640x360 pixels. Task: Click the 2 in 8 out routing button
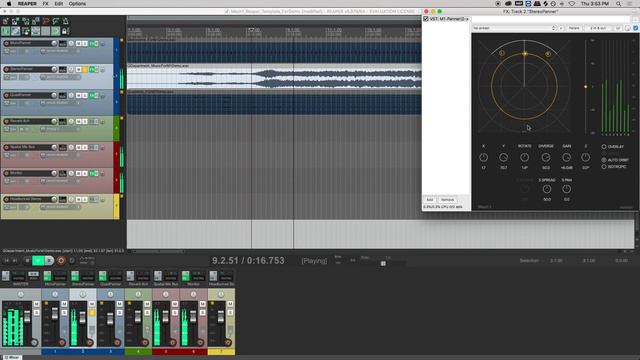[598, 28]
